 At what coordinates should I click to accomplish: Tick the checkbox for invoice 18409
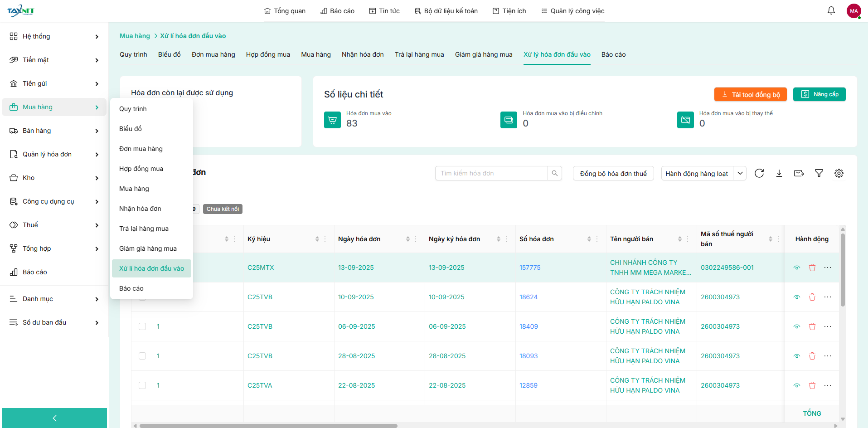[142, 326]
